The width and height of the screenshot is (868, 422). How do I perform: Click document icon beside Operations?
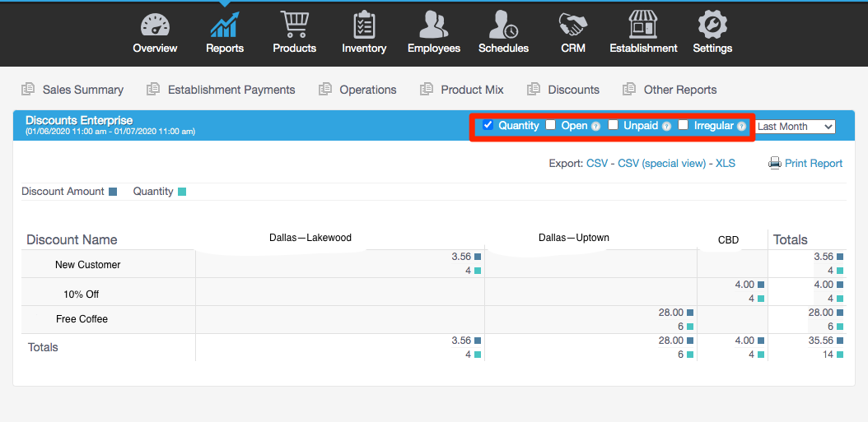[x=325, y=89]
